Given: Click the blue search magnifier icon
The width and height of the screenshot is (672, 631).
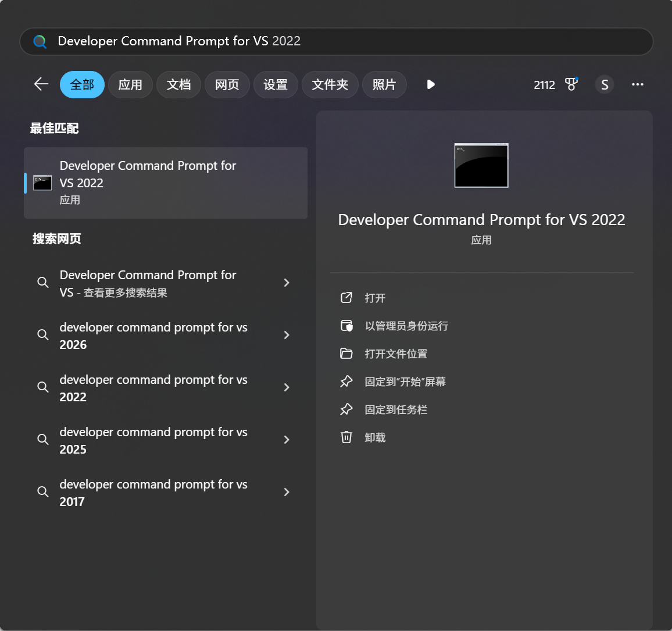Looking at the screenshot, I should pyautogui.click(x=40, y=41).
